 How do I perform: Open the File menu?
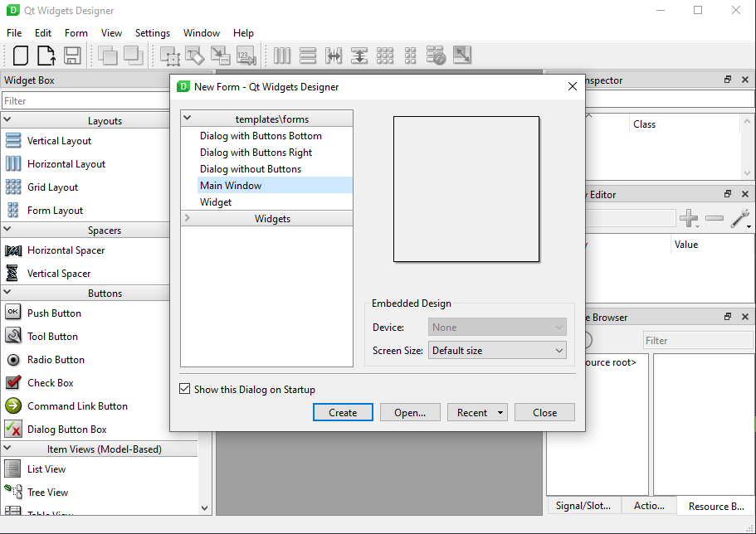click(x=14, y=33)
